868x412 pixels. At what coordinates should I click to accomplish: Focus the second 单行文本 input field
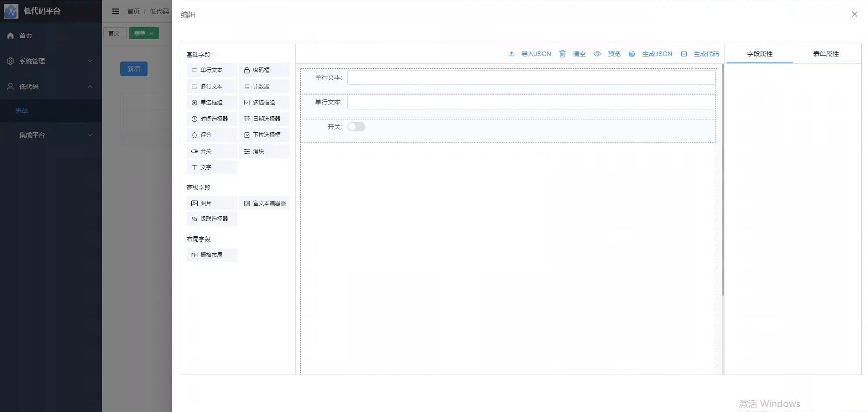click(x=531, y=102)
